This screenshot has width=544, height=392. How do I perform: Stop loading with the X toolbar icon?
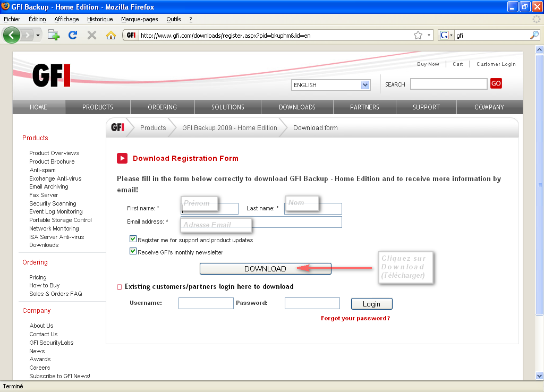91,35
